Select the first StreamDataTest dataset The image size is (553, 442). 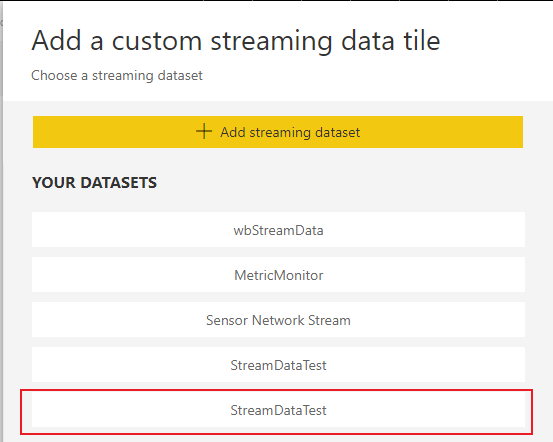pyautogui.click(x=278, y=365)
